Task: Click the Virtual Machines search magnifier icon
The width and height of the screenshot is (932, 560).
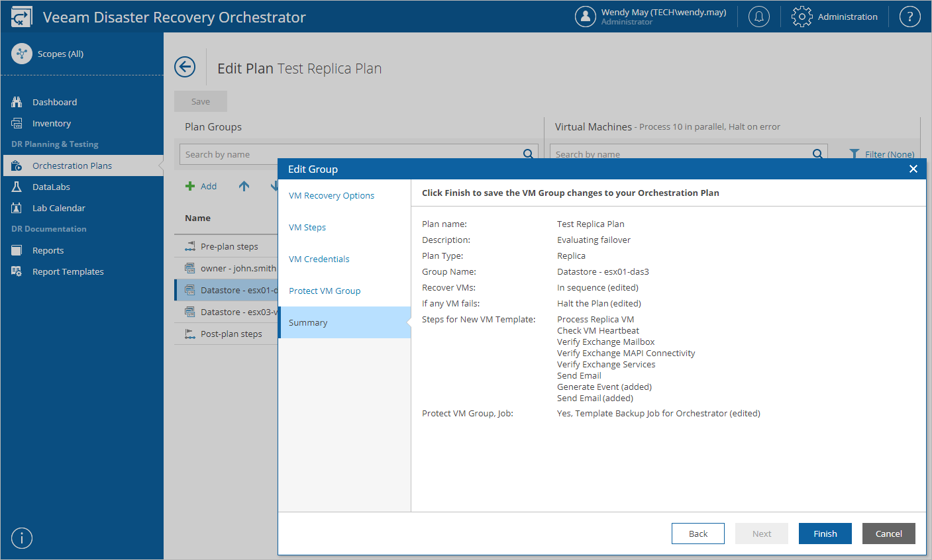Action: [817, 154]
